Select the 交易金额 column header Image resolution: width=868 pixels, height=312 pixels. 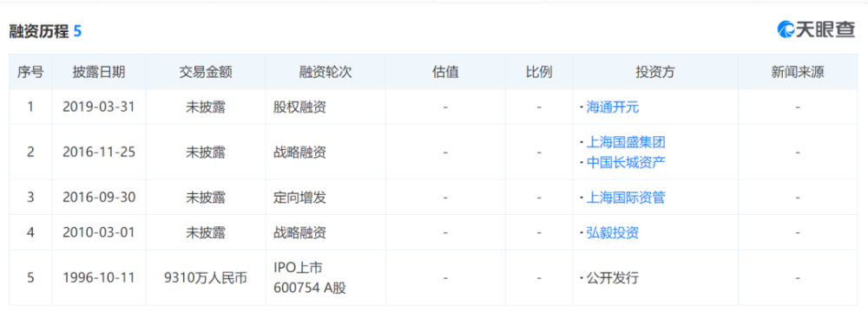[206, 72]
